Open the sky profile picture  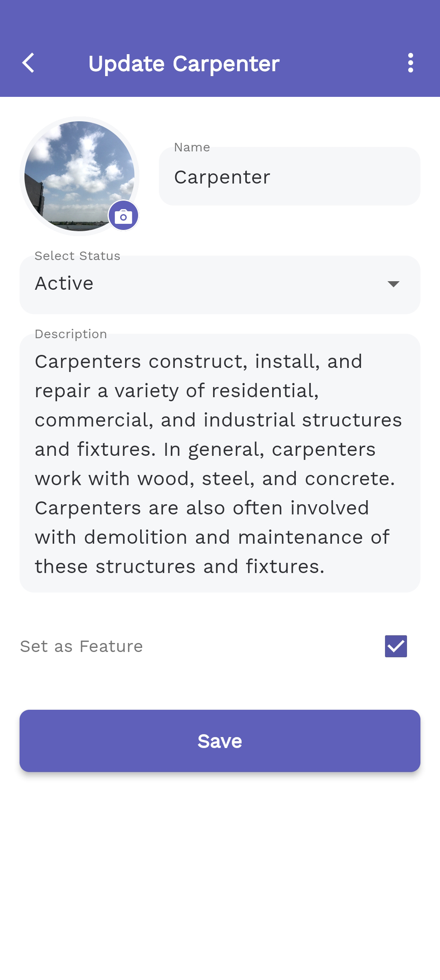point(79,176)
